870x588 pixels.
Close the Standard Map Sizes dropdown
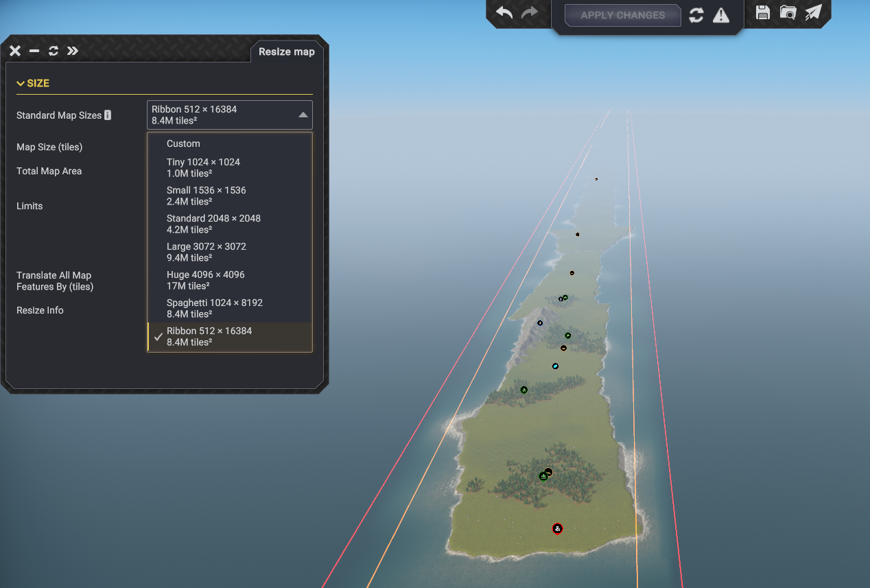[303, 115]
